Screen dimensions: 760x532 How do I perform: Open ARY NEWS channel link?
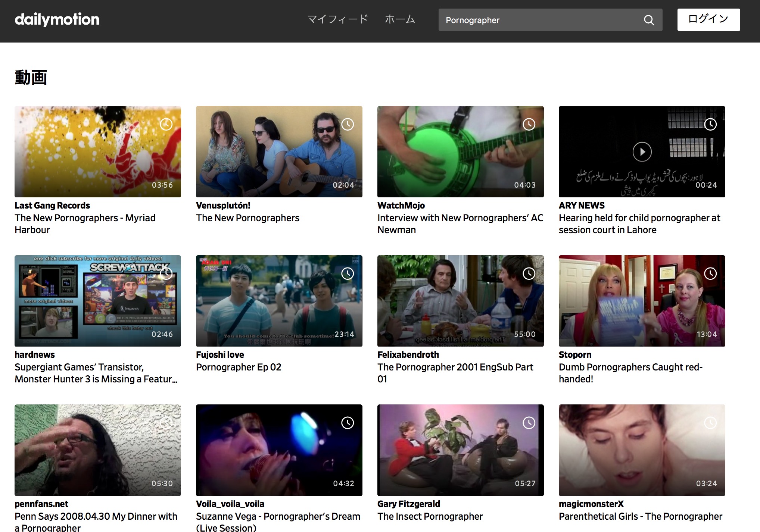pos(582,206)
